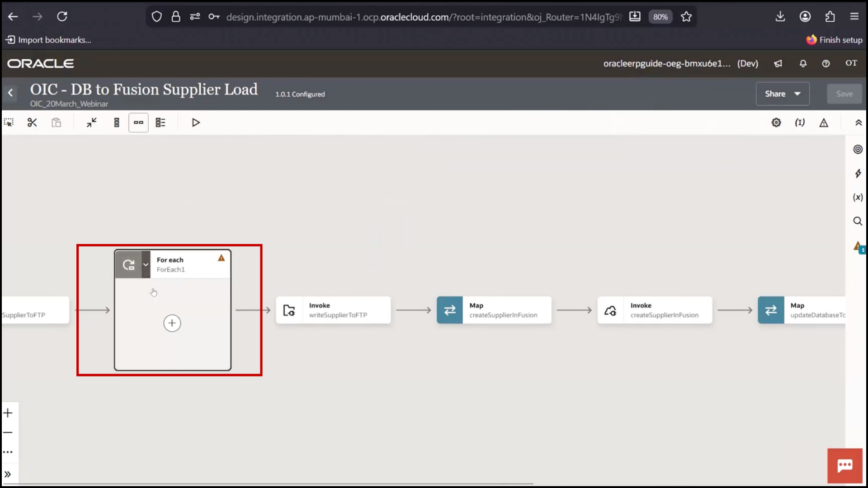Open the red chat assistant button
868x488 pixels.
point(844,466)
